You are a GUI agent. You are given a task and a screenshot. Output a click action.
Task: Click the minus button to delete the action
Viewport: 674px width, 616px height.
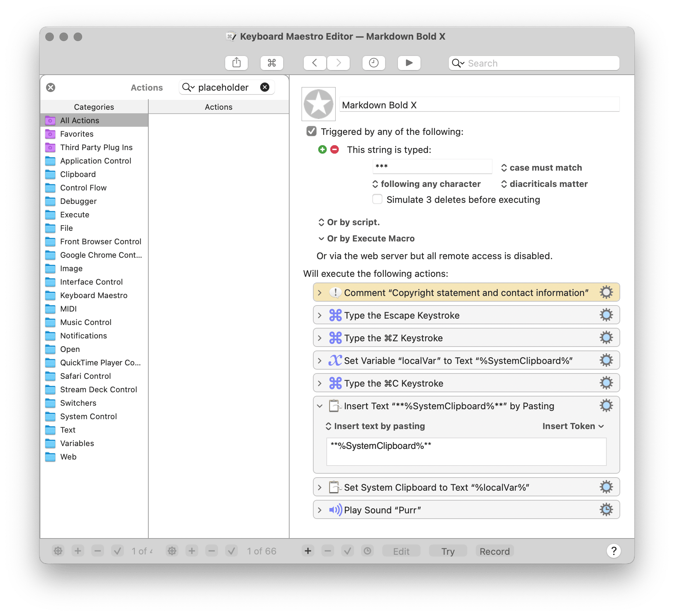click(328, 551)
